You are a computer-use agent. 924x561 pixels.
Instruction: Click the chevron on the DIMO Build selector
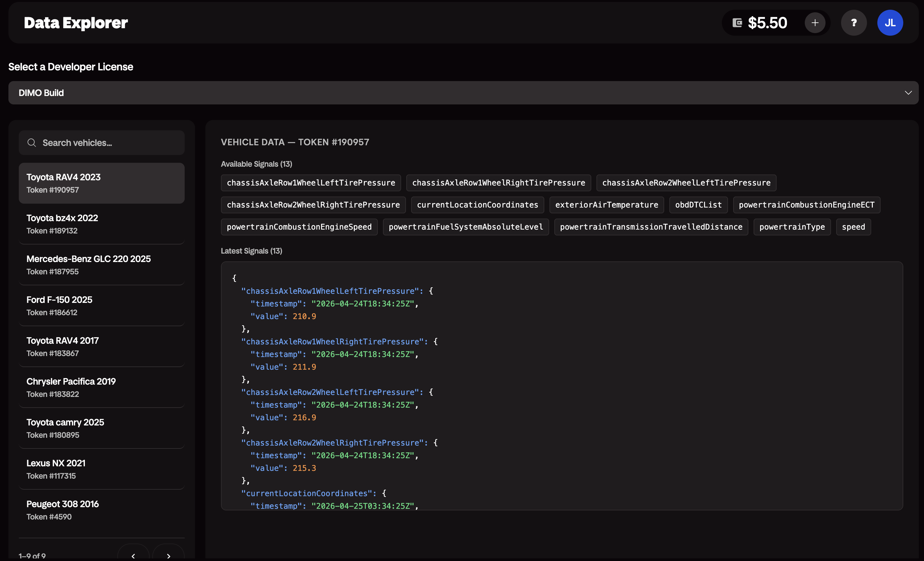coord(908,93)
